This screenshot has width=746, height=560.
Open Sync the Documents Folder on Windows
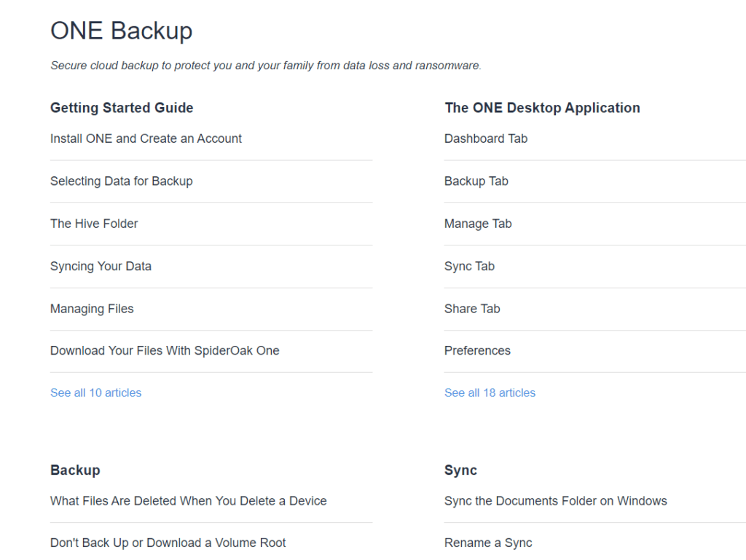coord(555,500)
